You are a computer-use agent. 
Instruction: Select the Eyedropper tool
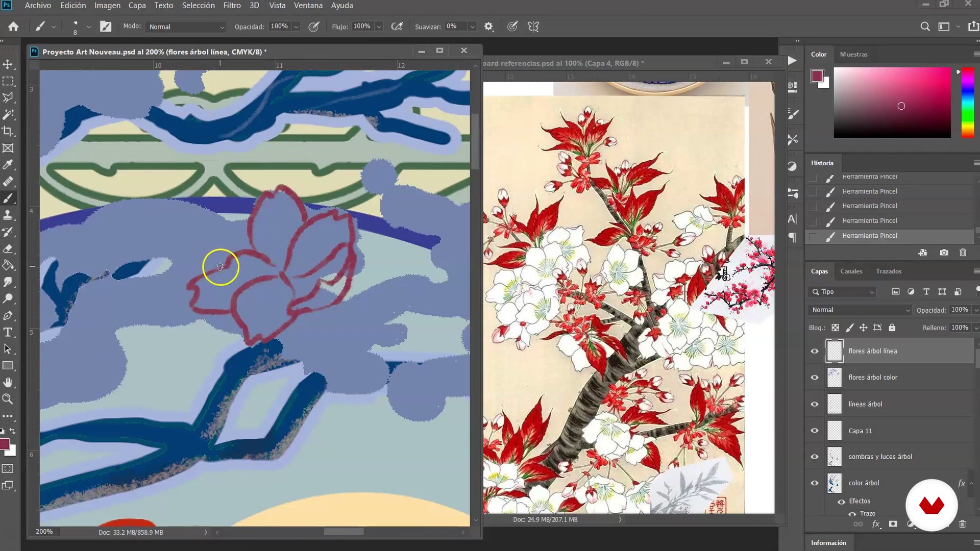click(x=8, y=165)
